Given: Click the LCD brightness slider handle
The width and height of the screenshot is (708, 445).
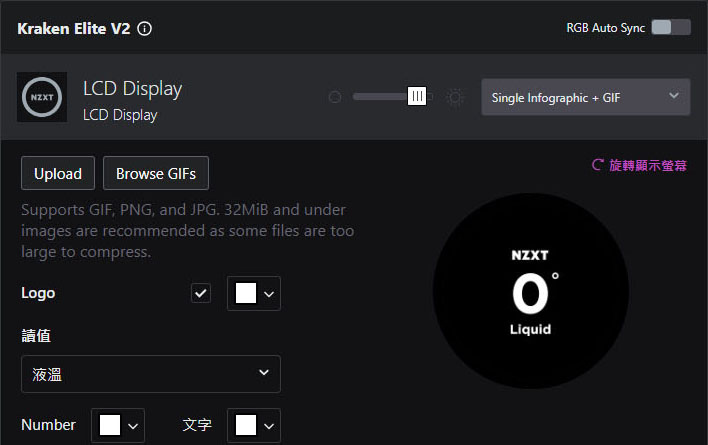Looking at the screenshot, I should point(417,96).
